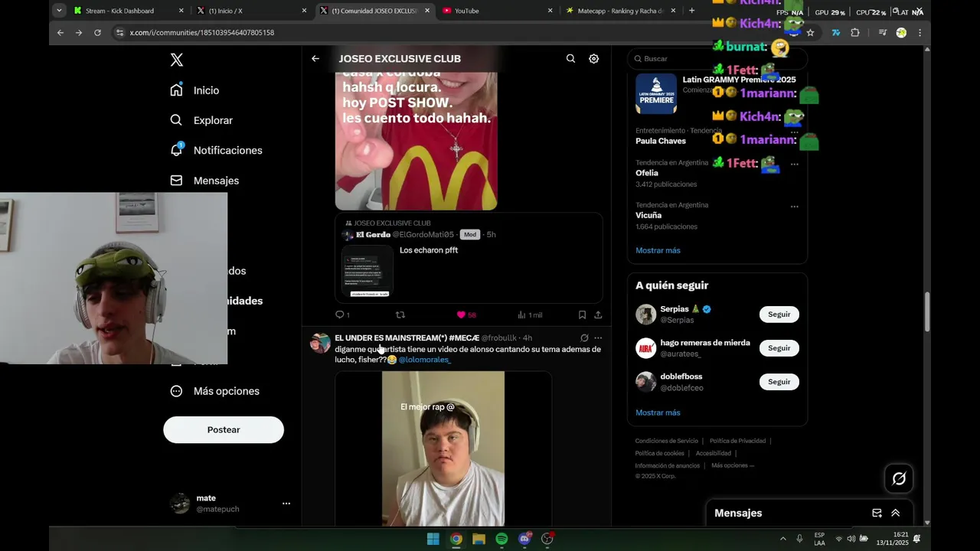Viewport: 980px width, 551px height.
Task: Go to Inicio in the sidebar
Action: pos(195,90)
